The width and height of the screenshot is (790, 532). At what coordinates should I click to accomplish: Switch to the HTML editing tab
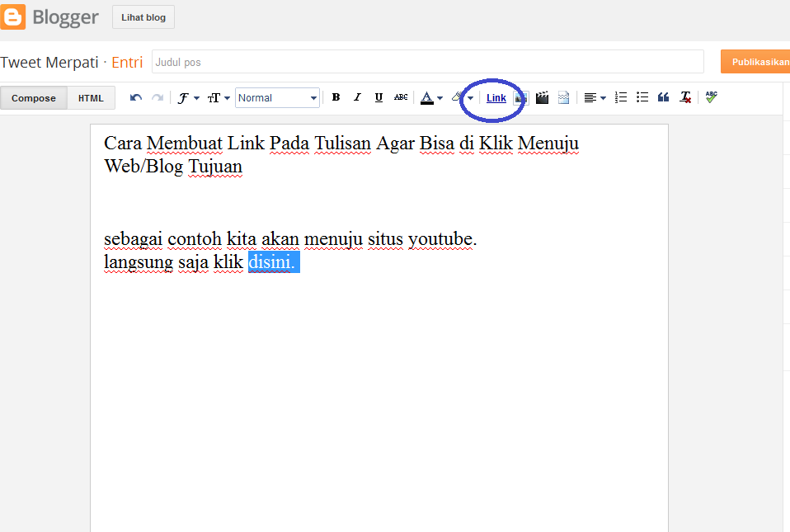(91, 97)
